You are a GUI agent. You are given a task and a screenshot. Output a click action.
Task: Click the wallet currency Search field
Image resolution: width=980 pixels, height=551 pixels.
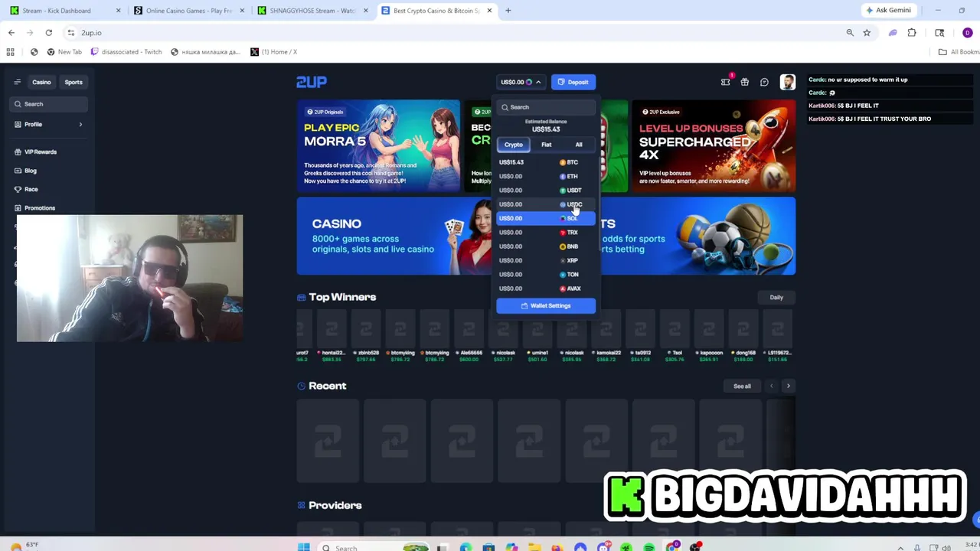(546, 107)
